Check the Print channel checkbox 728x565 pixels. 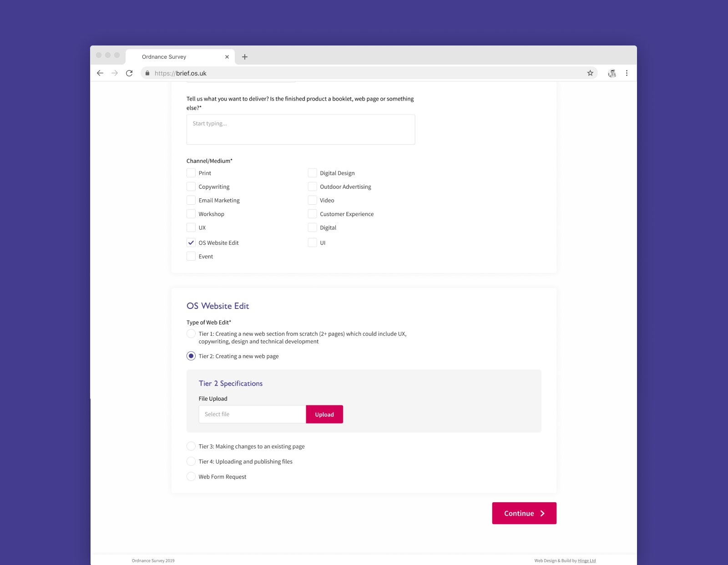pyautogui.click(x=191, y=173)
